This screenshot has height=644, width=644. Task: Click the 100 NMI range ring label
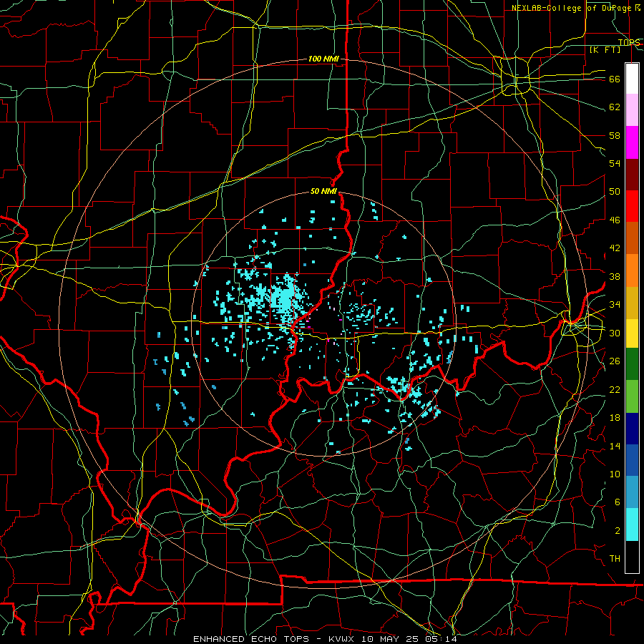click(x=323, y=59)
